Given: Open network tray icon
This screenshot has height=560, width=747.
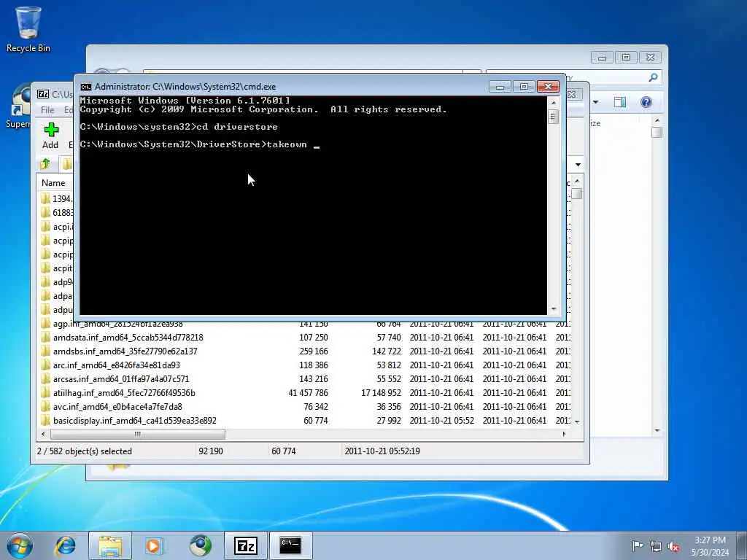Looking at the screenshot, I should pos(656,546).
